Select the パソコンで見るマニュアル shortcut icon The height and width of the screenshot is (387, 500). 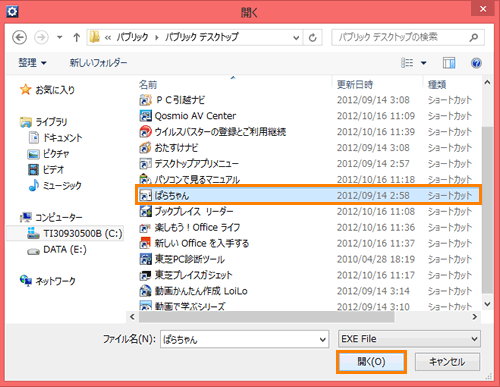tap(145, 179)
